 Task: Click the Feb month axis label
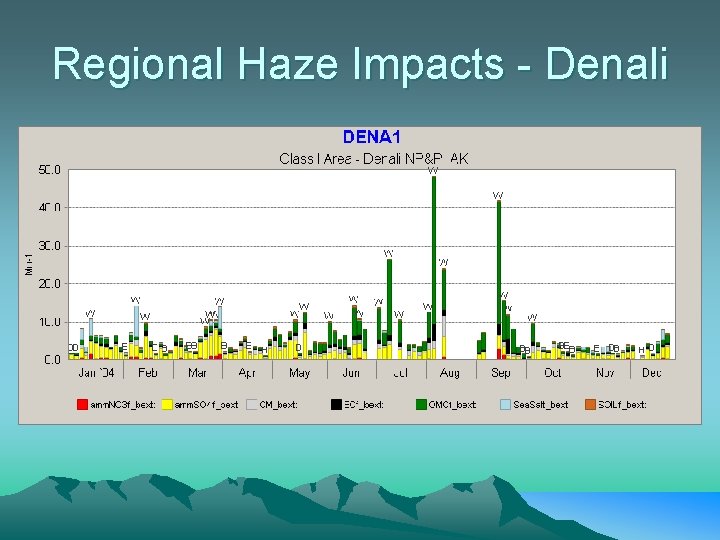click(x=148, y=372)
